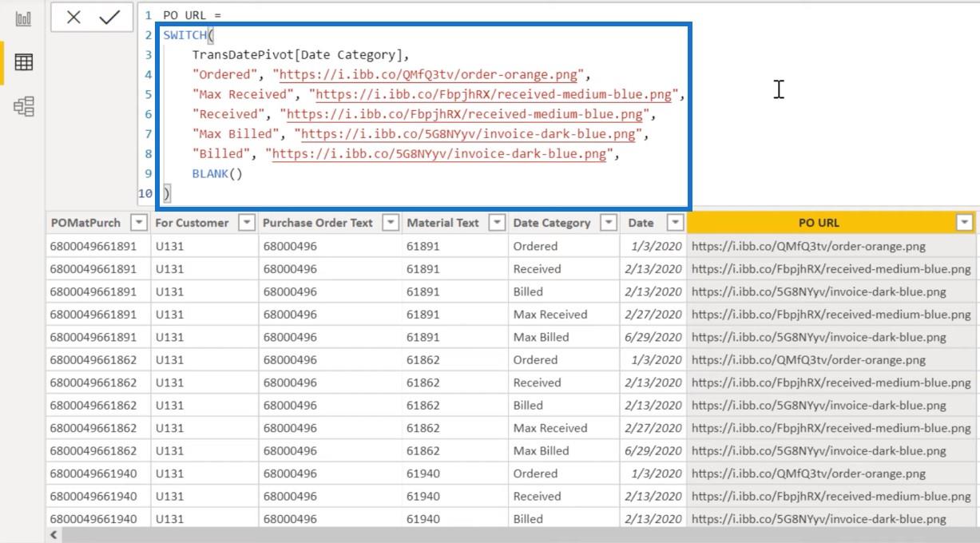Click "Max Received" string in formula
Image resolution: width=980 pixels, height=543 pixels.
click(x=244, y=95)
